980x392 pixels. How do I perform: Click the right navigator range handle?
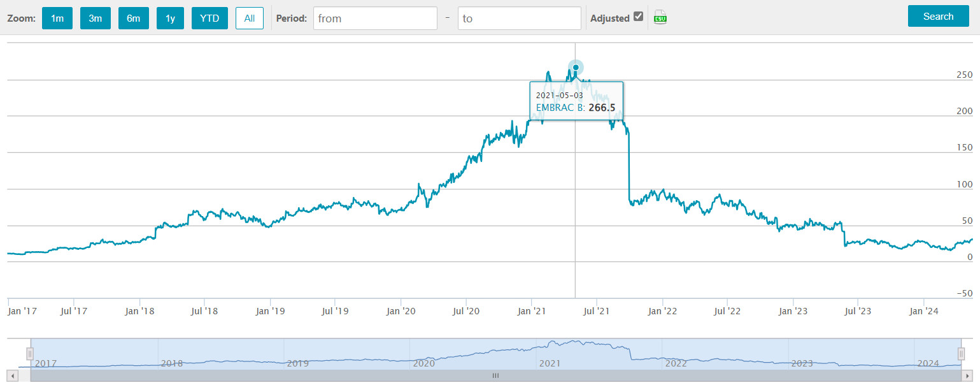(x=962, y=354)
